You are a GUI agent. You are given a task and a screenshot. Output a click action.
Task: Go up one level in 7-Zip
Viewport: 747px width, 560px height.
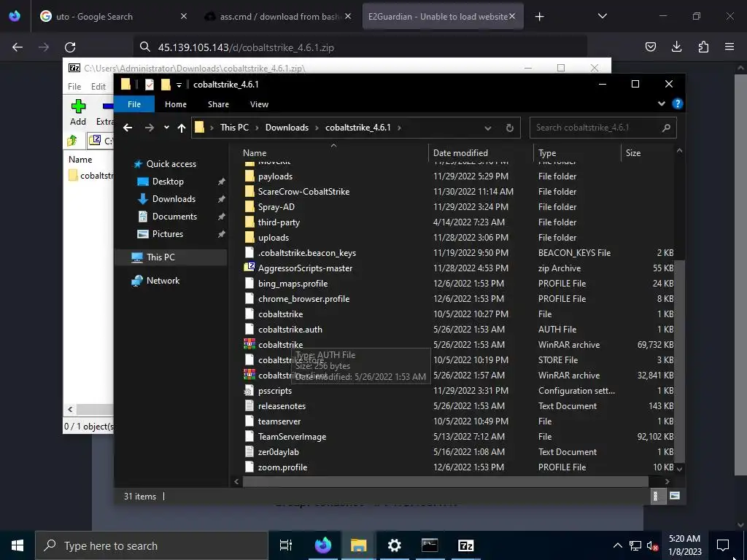pos(72,141)
